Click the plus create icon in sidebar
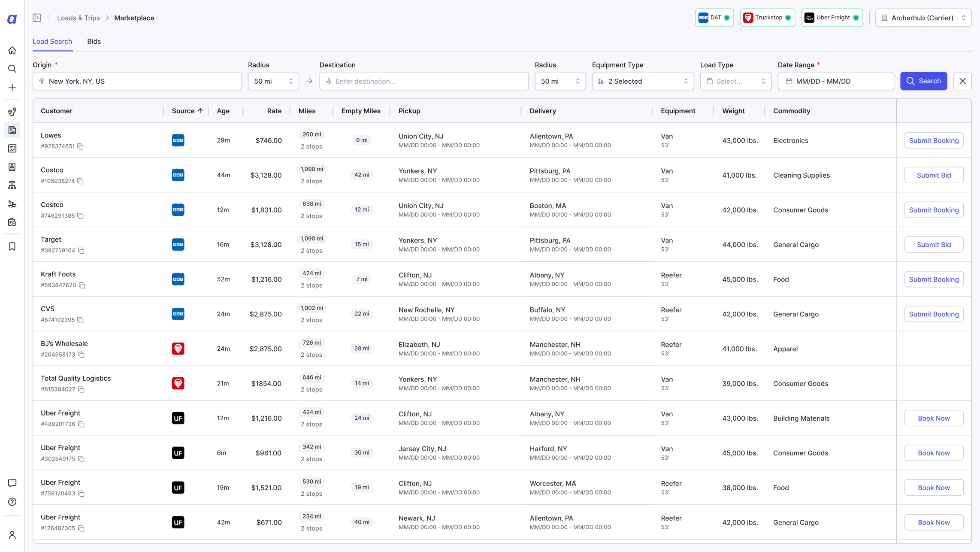Image resolution: width=980 pixels, height=552 pixels. coord(12,87)
